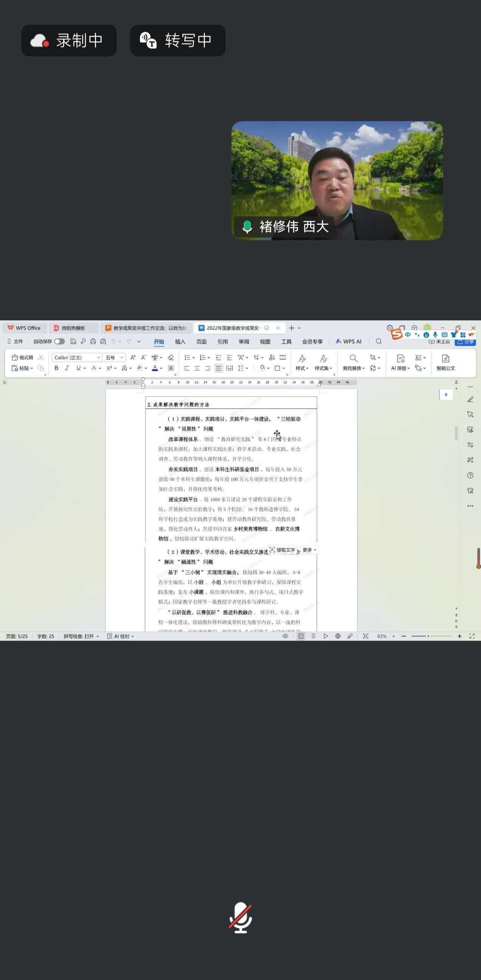Apply italic formatting

click(67, 368)
